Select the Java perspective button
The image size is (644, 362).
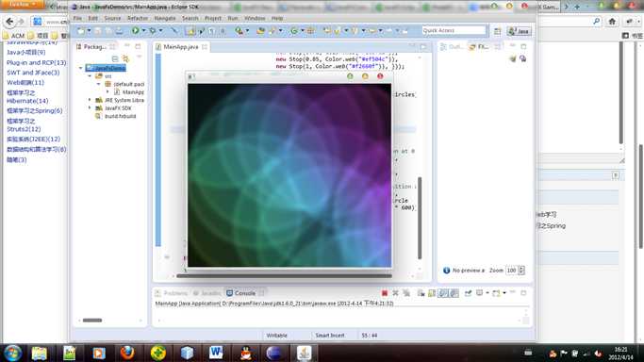pyautogui.click(x=520, y=31)
